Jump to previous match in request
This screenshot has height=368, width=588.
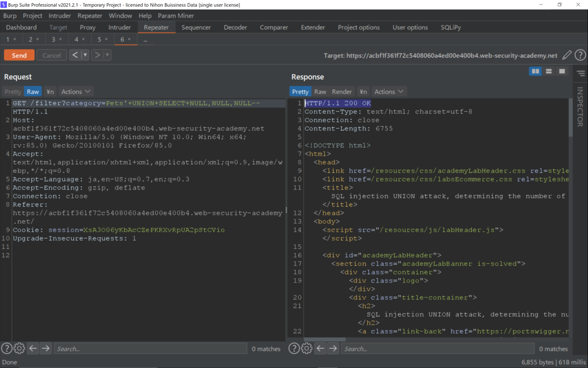tap(33, 348)
